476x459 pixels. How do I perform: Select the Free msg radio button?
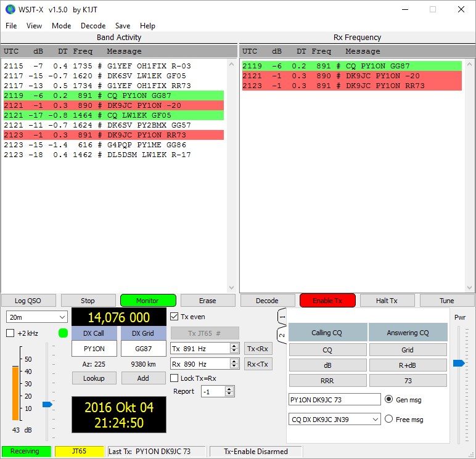pos(389,419)
